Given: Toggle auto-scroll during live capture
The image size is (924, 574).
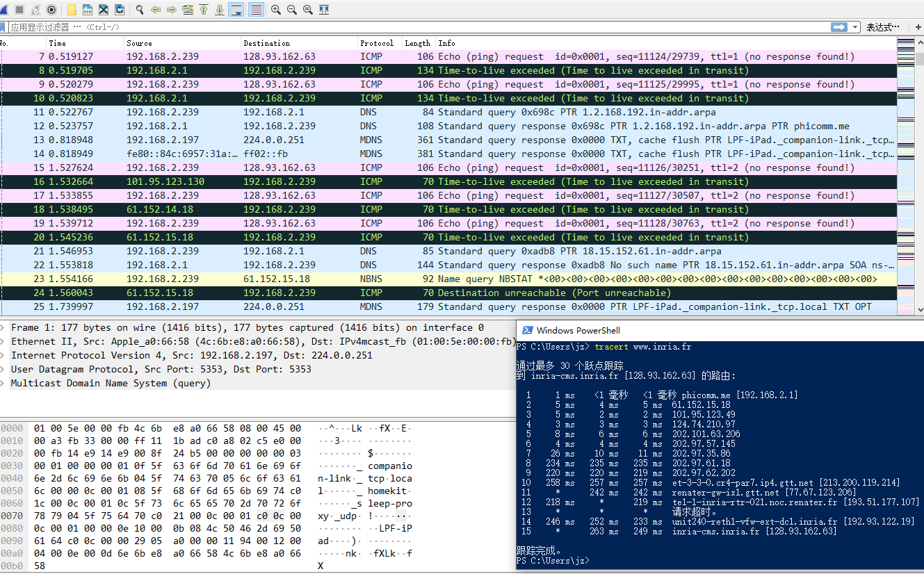Looking at the screenshot, I should click(x=236, y=10).
